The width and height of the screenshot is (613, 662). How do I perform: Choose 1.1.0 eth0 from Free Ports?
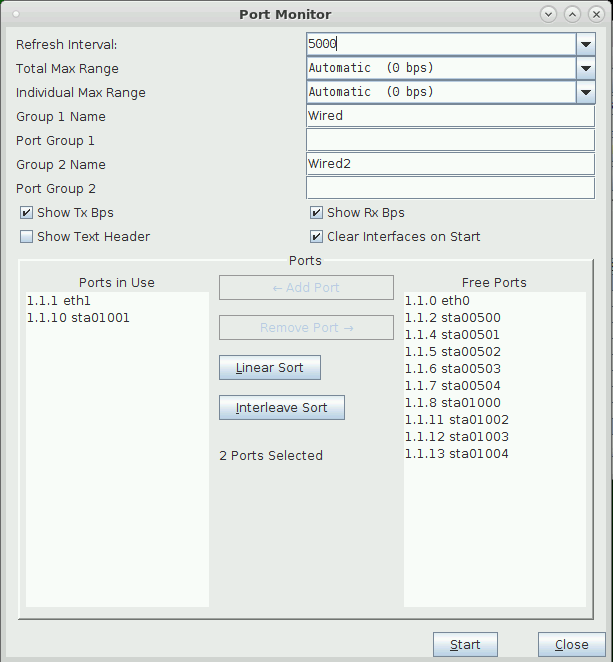(x=437, y=301)
